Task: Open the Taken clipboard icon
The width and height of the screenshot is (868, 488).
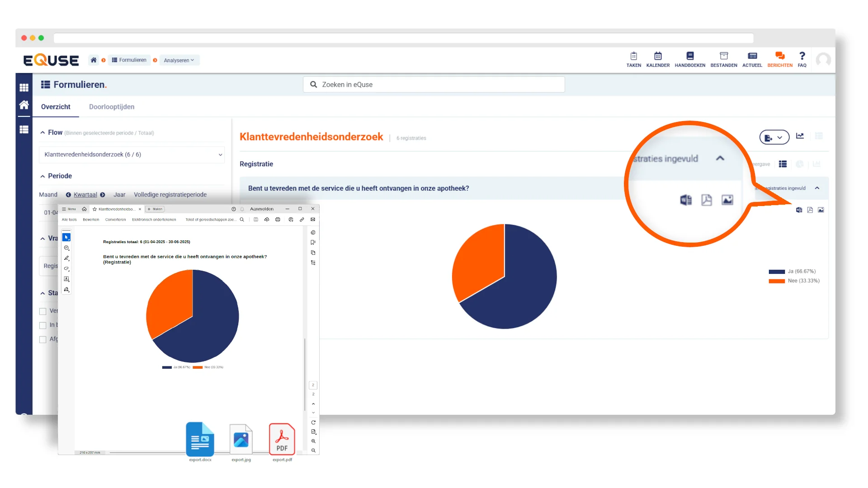Action: point(633,56)
